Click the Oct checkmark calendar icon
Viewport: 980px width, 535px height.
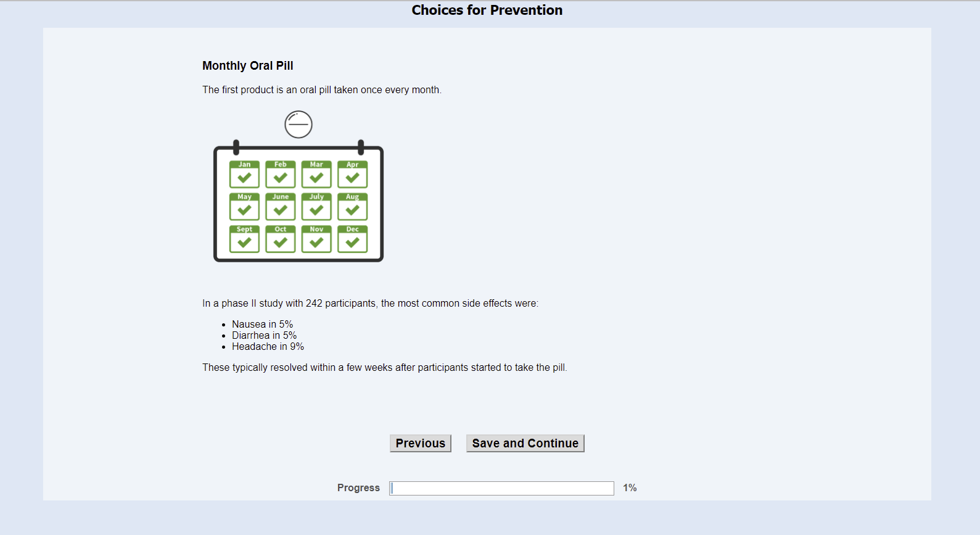click(x=281, y=239)
